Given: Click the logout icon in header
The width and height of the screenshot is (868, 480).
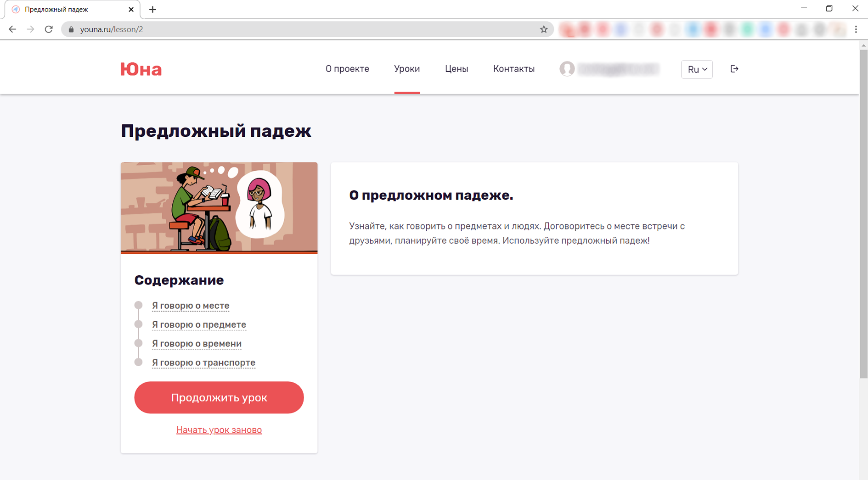Looking at the screenshot, I should (734, 69).
